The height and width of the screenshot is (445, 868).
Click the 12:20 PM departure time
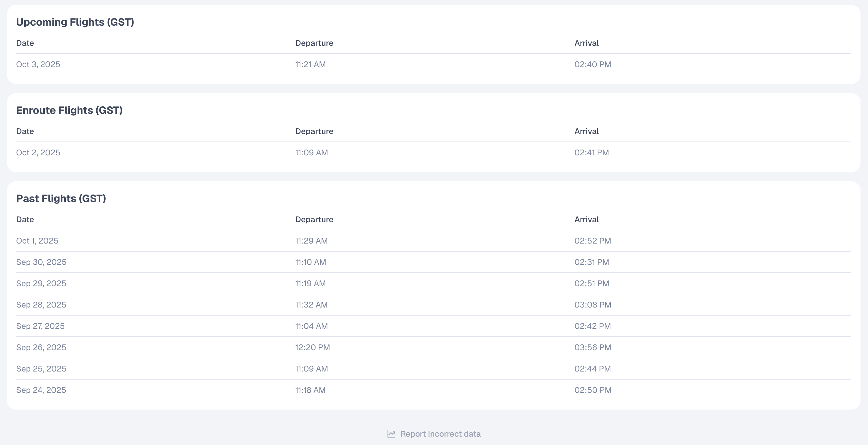[x=312, y=347]
